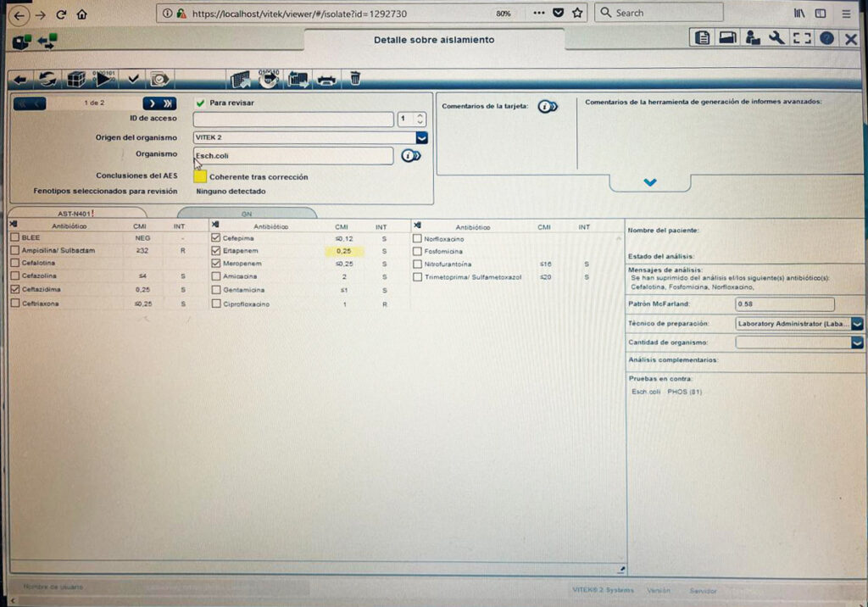Expand the Técnico de preparación dropdown
Viewport: 868px width, 607px height.
point(857,324)
